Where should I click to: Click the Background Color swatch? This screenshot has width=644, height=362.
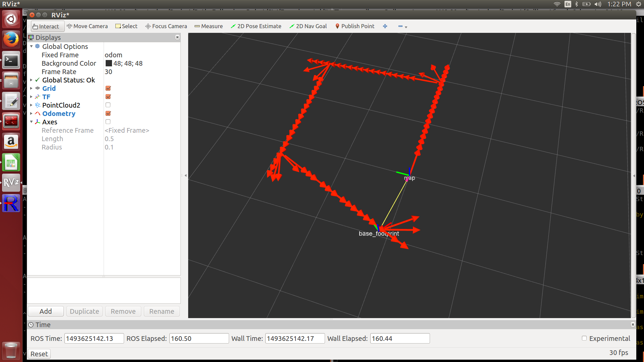tap(109, 63)
